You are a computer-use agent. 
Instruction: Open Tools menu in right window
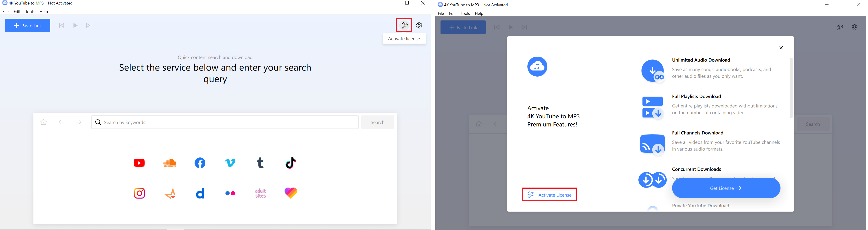click(465, 13)
